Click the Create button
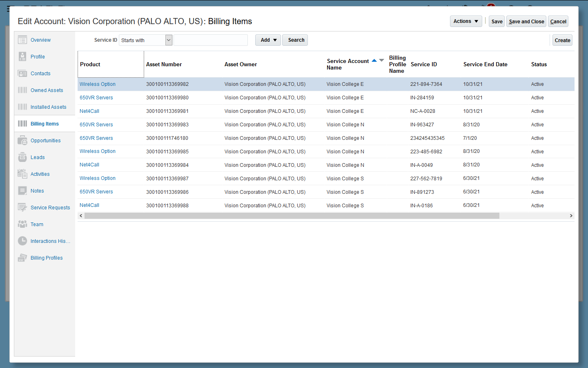588x368 pixels. 562,40
